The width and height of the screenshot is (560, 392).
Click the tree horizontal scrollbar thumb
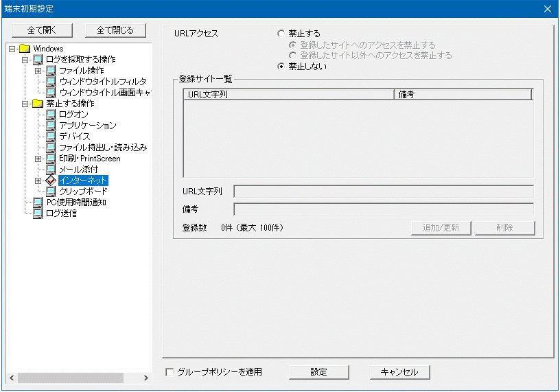coord(71,378)
